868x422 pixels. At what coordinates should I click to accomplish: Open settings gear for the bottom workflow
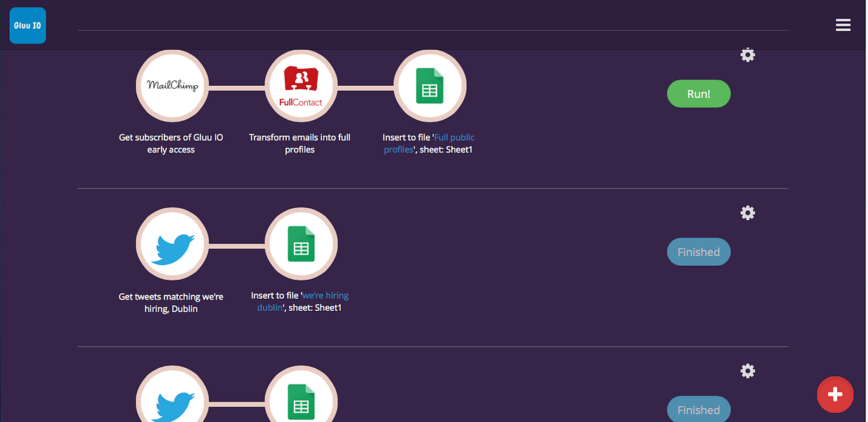[x=748, y=371]
